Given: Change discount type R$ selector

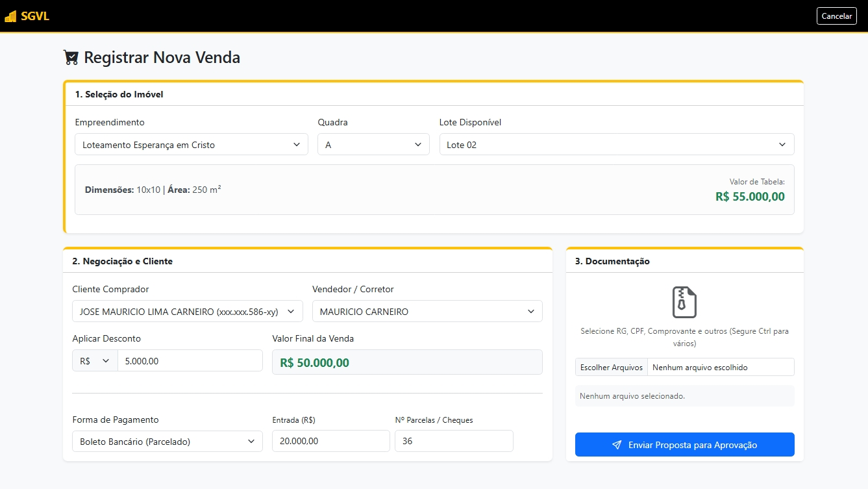Looking at the screenshot, I should tap(95, 361).
